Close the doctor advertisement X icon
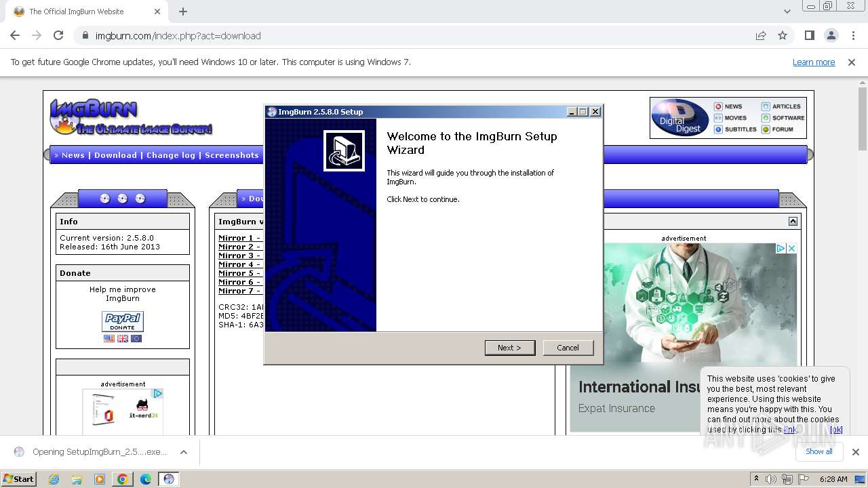The image size is (868, 488). (791, 249)
